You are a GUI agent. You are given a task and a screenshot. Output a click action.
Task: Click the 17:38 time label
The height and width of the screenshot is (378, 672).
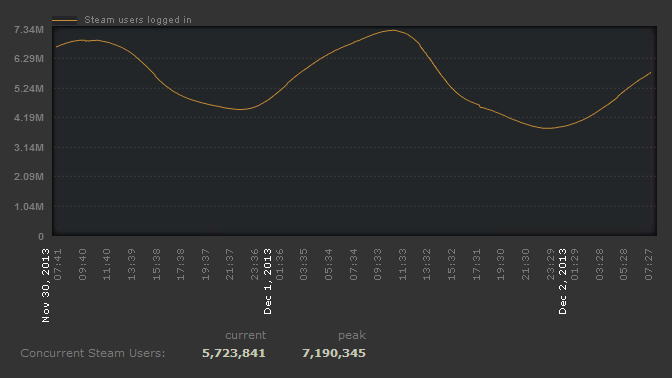point(181,264)
